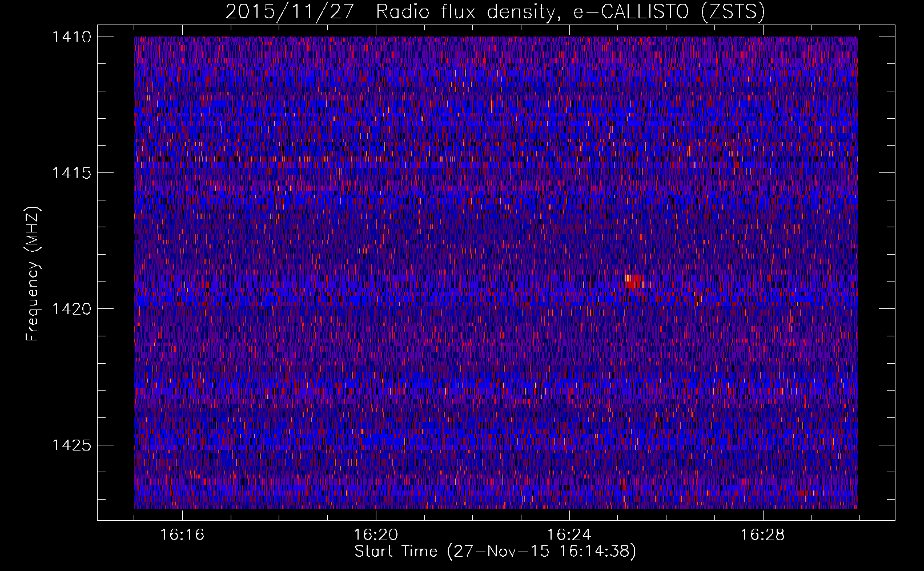
Task: Click the 'Frequency (MHZ)' vertical axis title
Action: pos(33,274)
